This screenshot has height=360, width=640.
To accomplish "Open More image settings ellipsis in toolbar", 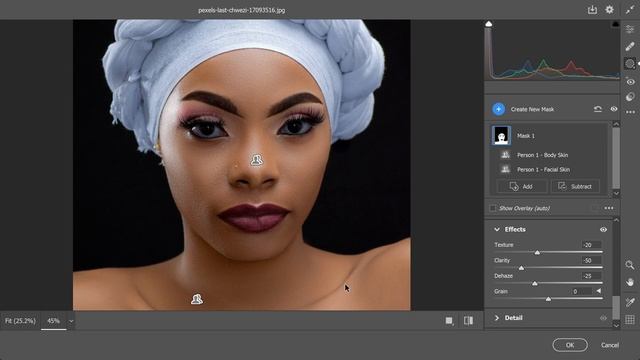I will [x=630, y=112].
